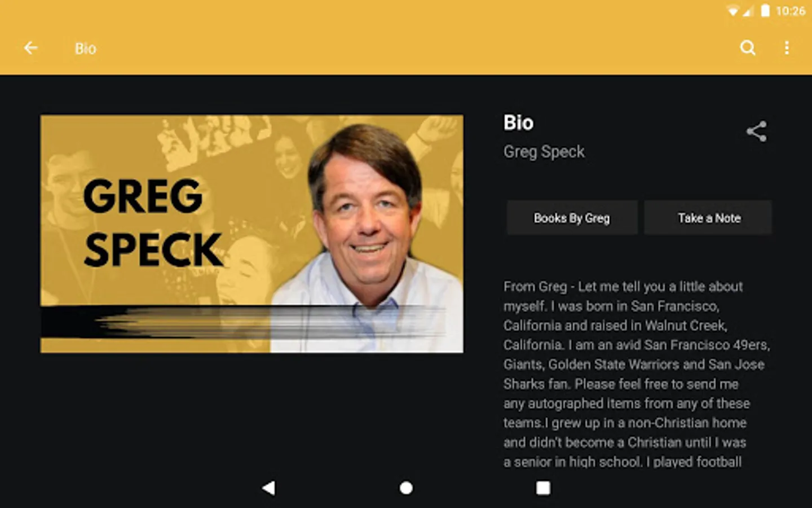Tap the GREG SPECK name on banner
Screen dimensions: 812x508
click(x=152, y=222)
